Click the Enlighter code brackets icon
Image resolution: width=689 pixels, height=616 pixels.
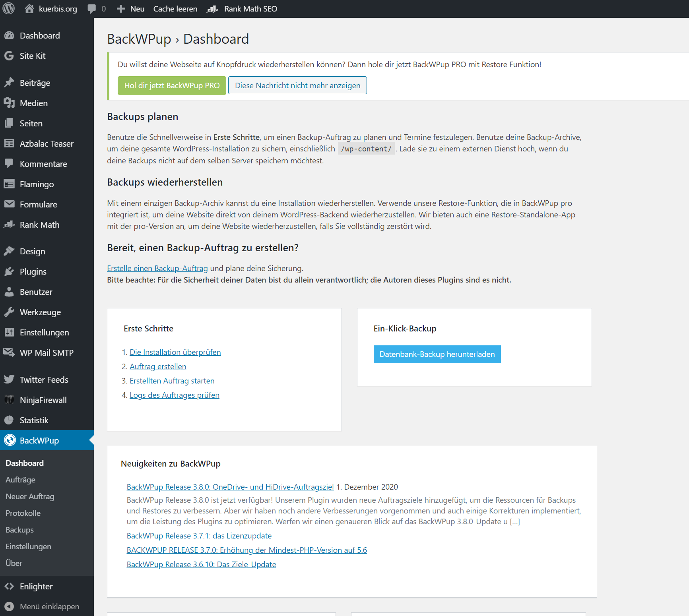click(x=9, y=586)
